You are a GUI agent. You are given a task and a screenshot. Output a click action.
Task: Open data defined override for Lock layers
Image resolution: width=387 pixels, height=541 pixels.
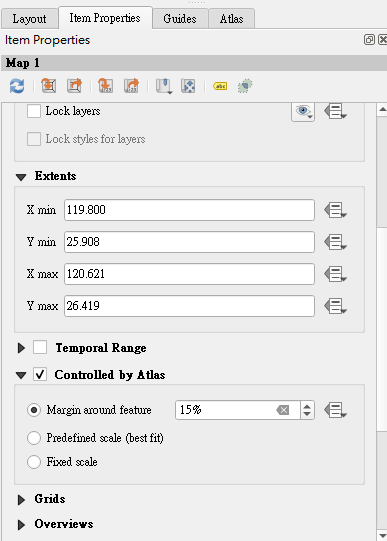point(335,111)
